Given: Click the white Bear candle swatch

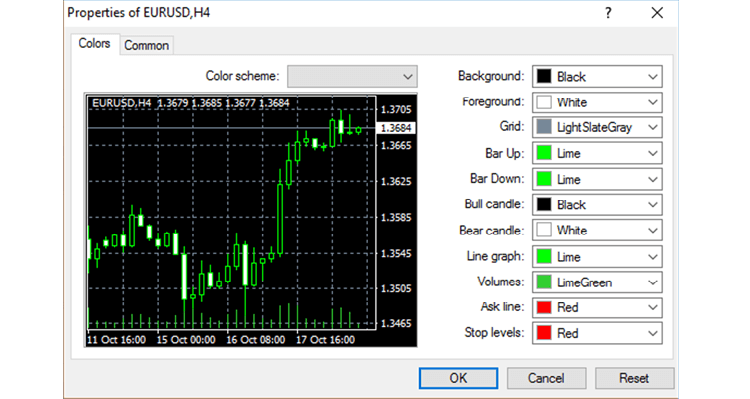Looking at the screenshot, I should point(544,230).
